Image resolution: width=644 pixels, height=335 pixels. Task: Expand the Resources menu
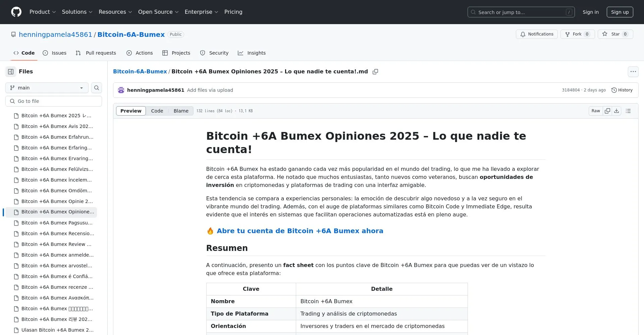tap(115, 12)
